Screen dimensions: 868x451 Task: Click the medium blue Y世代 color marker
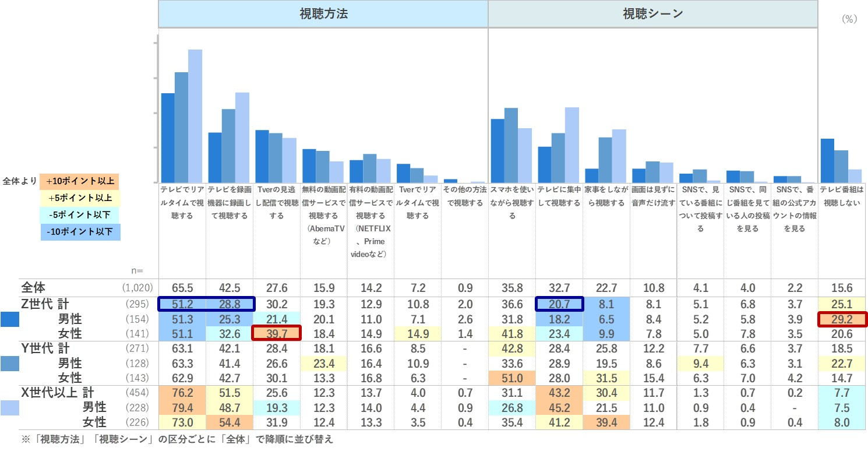coord(9,363)
